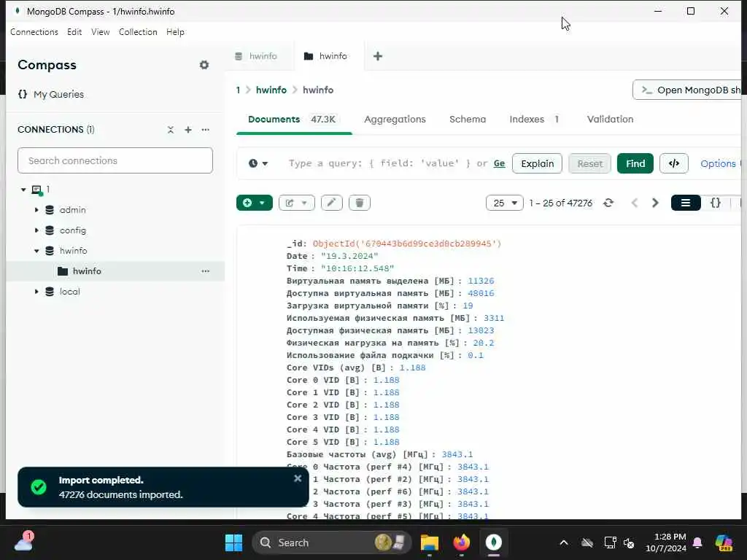The image size is (747, 560).
Task: Show hidden system tray icons
Action: pos(564,542)
